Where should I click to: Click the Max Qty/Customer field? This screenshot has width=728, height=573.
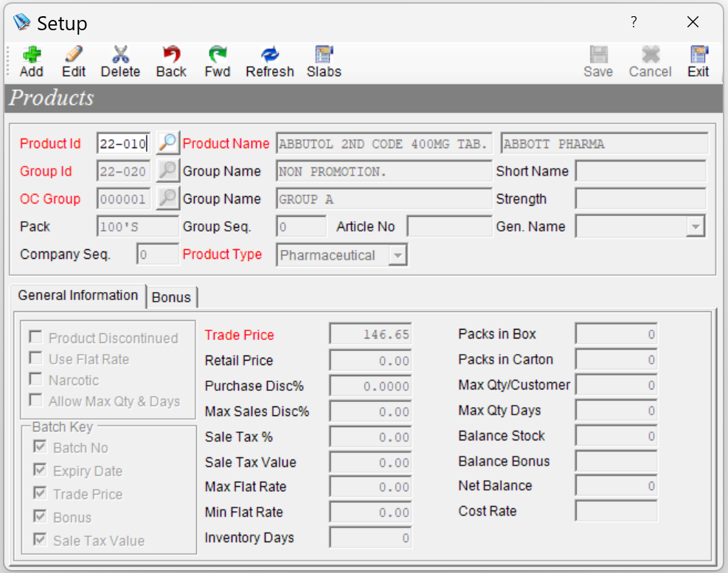tap(616, 385)
